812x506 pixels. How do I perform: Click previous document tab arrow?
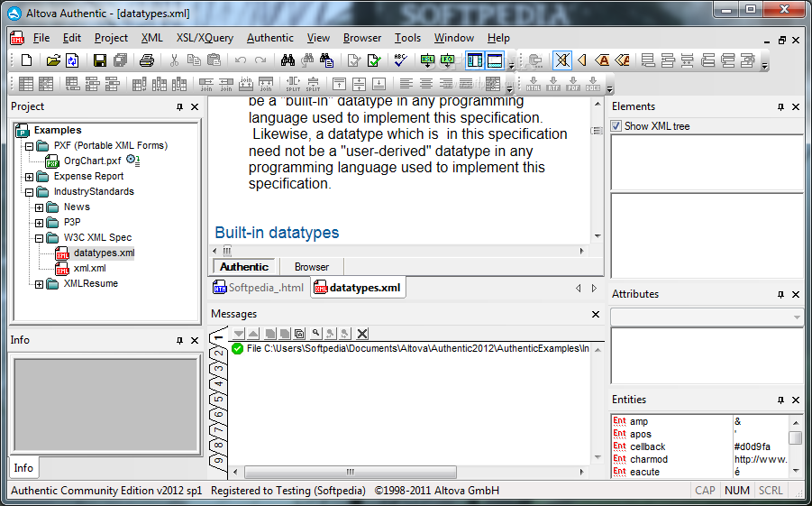tap(579, 289)
